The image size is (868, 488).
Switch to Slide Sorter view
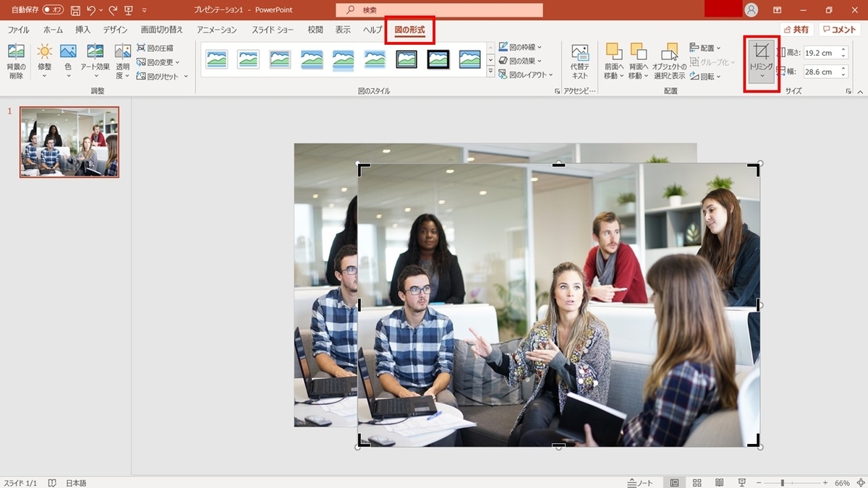click(x=697, y=482)
